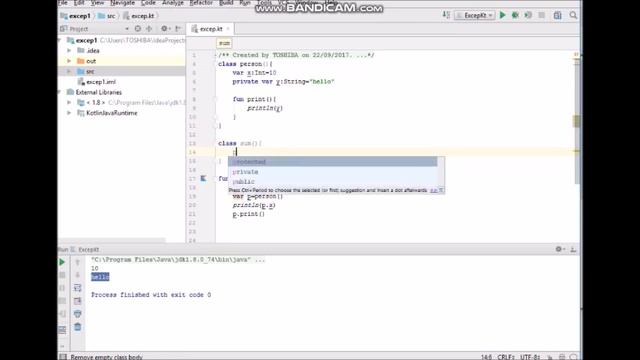Close the excep.kt editor tab

tap(228, 29)
